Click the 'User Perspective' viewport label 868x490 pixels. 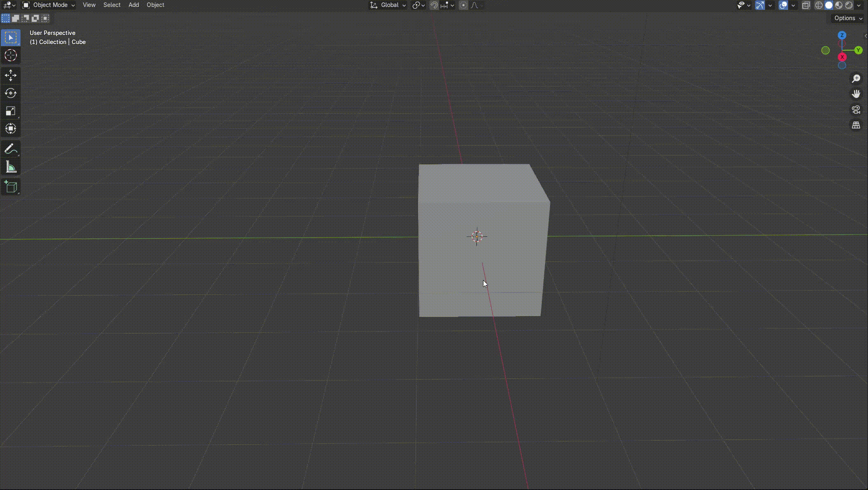click(x=52, y=33)
